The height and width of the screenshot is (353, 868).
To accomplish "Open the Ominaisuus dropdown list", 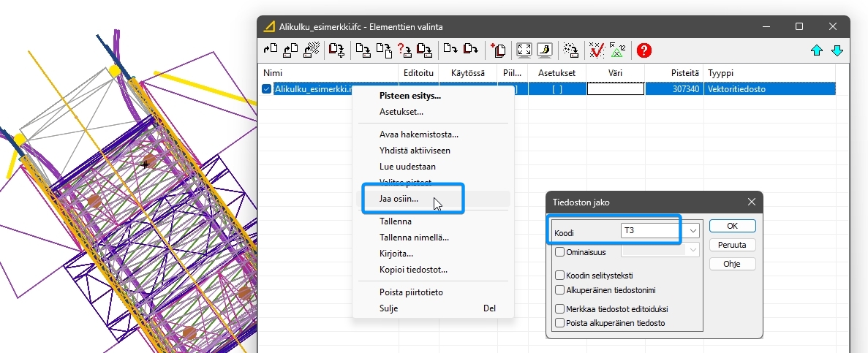I will (692, 251).
